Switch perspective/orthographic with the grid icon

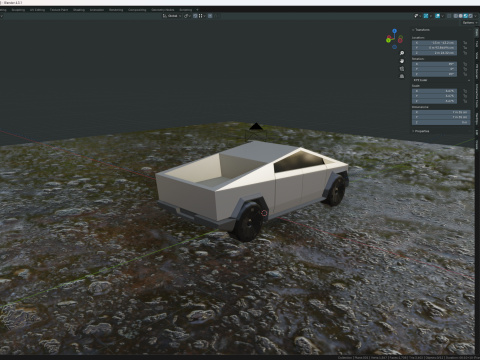pos(402,76)
